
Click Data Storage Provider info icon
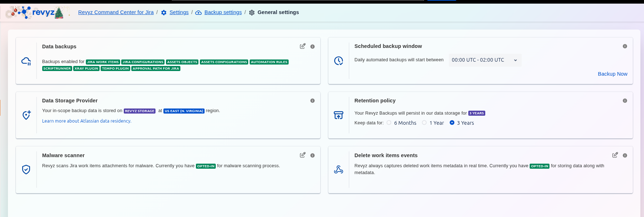312,101
